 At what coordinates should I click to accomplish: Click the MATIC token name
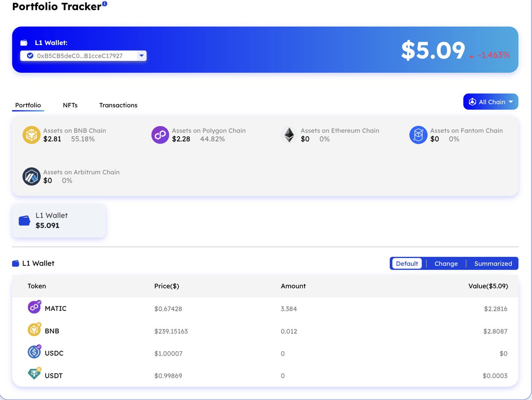coord(55,309)
